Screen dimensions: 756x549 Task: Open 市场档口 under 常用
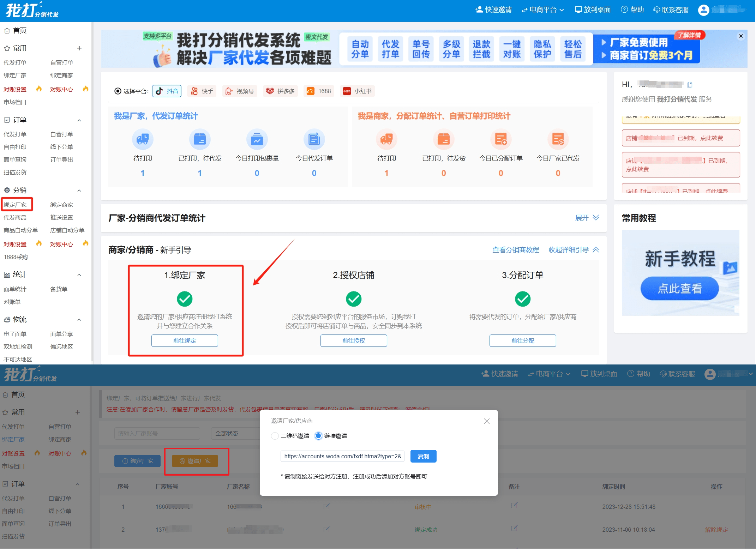tap(15, 102)
